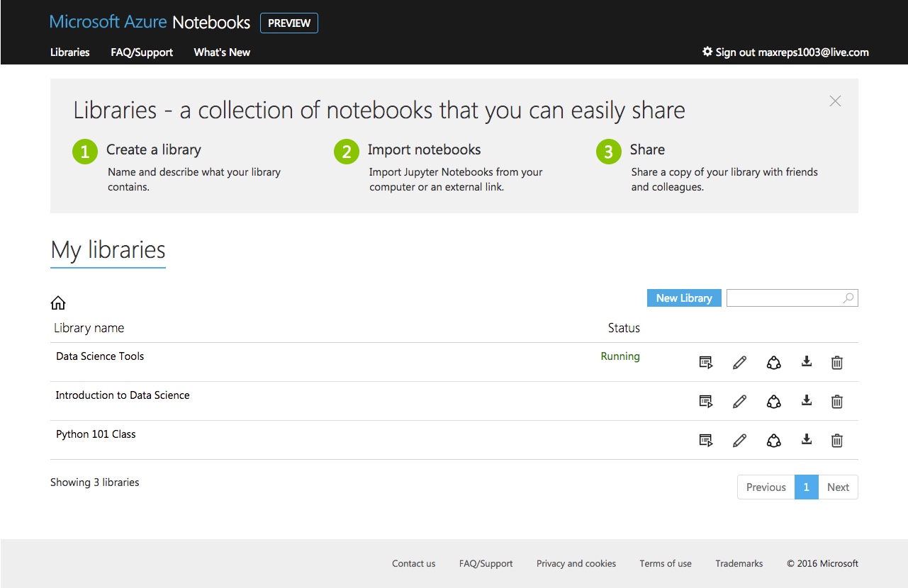The height and width of the screenshot is (588, 908).
Task: Sort by the Library name column header
Action: [x=89, y=328]
